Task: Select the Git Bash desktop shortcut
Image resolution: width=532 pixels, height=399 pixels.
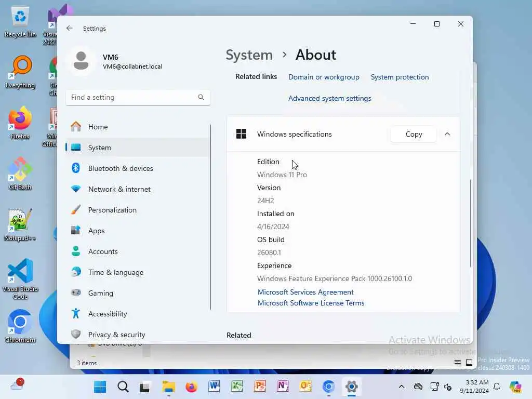Action: click(20, 174)
